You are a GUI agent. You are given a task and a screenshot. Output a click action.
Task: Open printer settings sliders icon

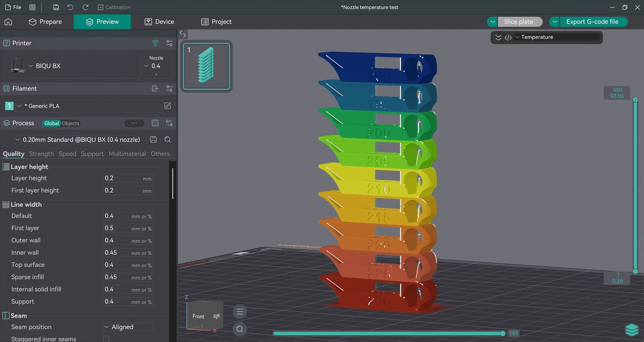click(x=169, y=43)
